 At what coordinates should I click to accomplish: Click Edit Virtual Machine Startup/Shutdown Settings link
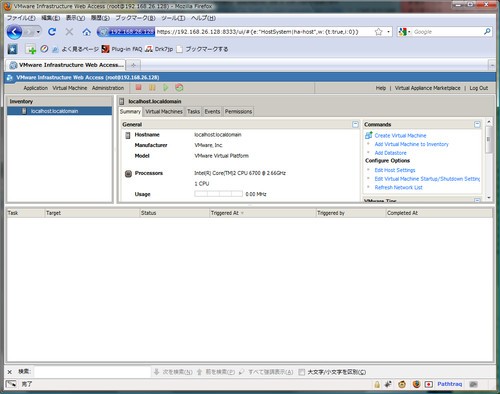tap(427, 179)
